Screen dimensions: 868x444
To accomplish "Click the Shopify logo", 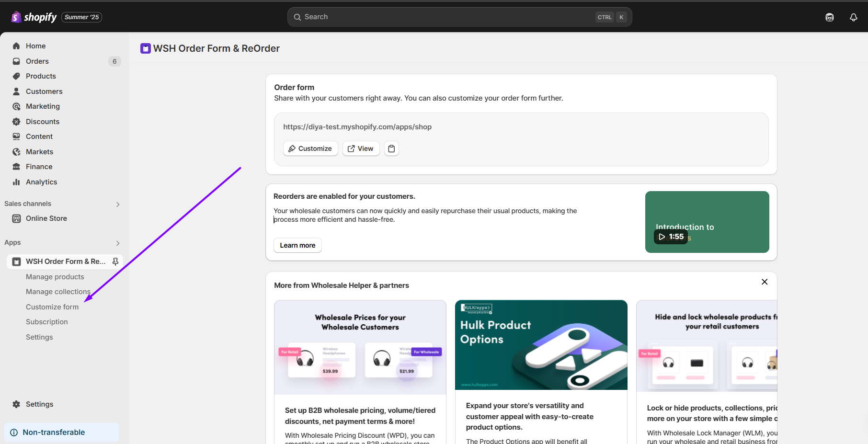I will coord(34,17).
